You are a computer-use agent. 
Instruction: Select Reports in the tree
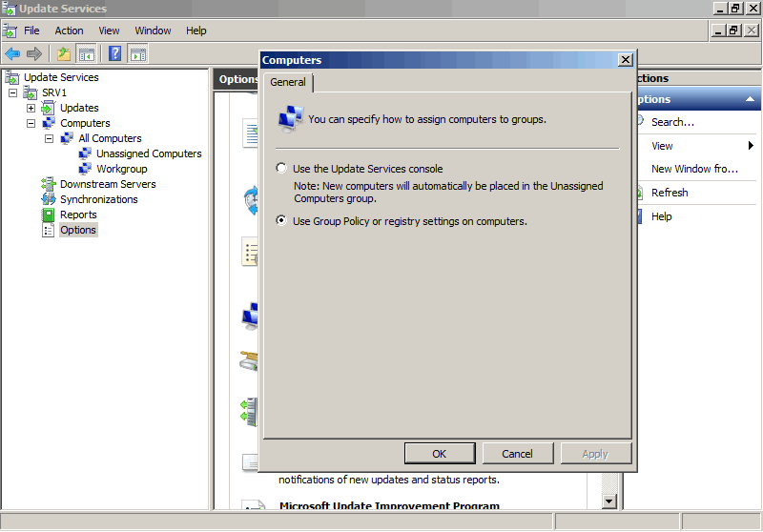[x=78, y=215]
